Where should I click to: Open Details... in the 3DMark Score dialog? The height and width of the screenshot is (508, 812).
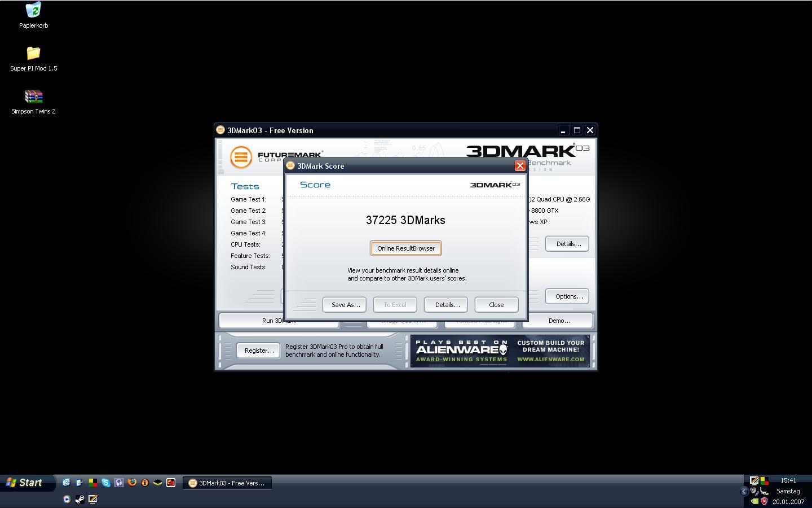tap(447, 305)
